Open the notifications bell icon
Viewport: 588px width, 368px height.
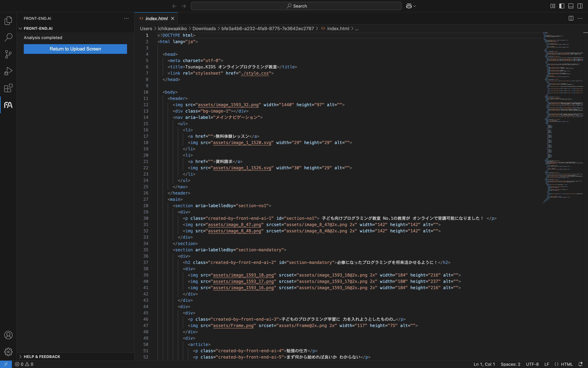click(580, 364)
